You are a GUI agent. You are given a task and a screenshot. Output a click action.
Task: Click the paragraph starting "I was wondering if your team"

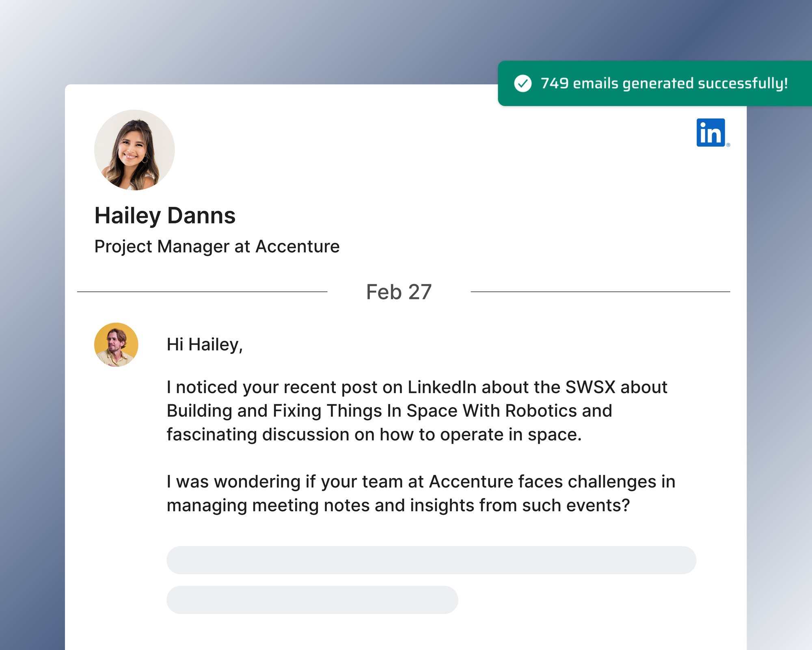(421, 493)
